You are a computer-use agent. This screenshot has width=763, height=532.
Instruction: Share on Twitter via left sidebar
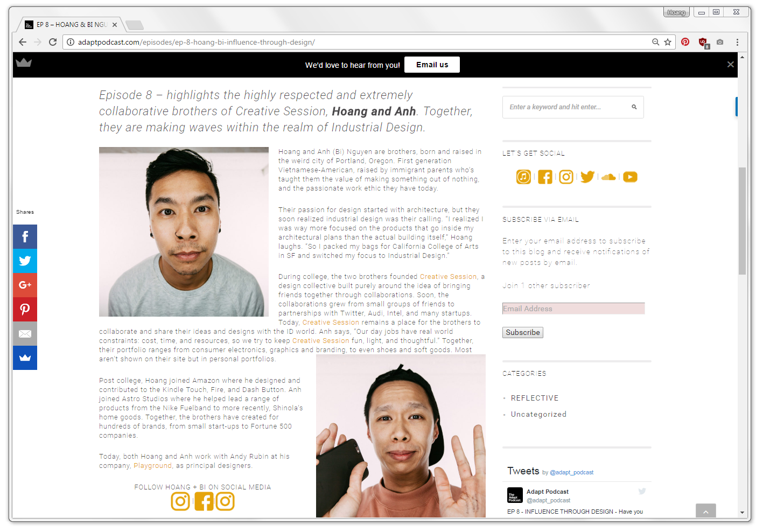coord(25,261)
